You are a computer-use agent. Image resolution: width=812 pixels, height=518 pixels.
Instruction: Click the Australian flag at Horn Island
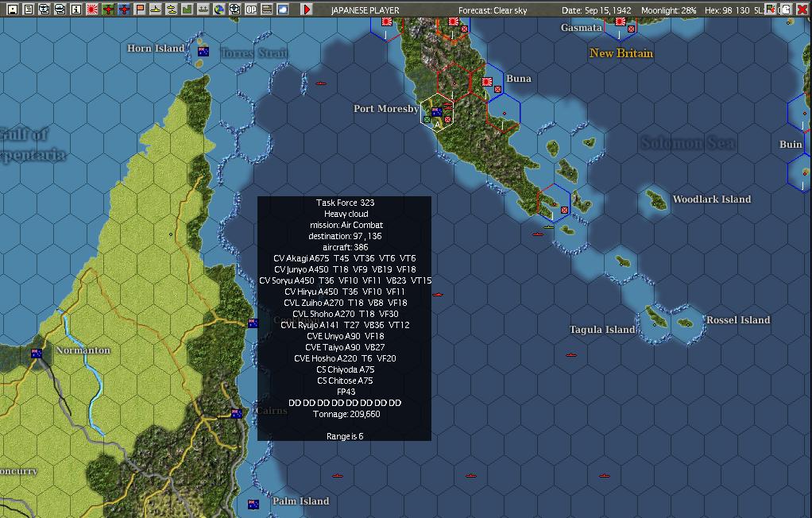click(203, 52)
